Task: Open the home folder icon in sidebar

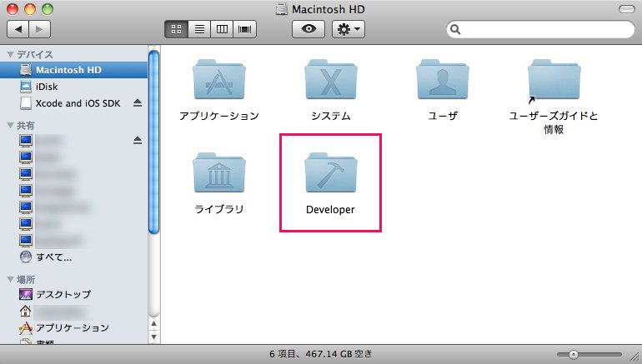Action: point(25,312)
